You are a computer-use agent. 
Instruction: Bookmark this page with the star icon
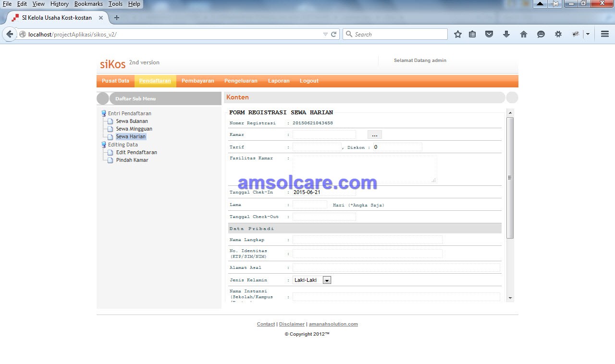(x=458, y=34)
